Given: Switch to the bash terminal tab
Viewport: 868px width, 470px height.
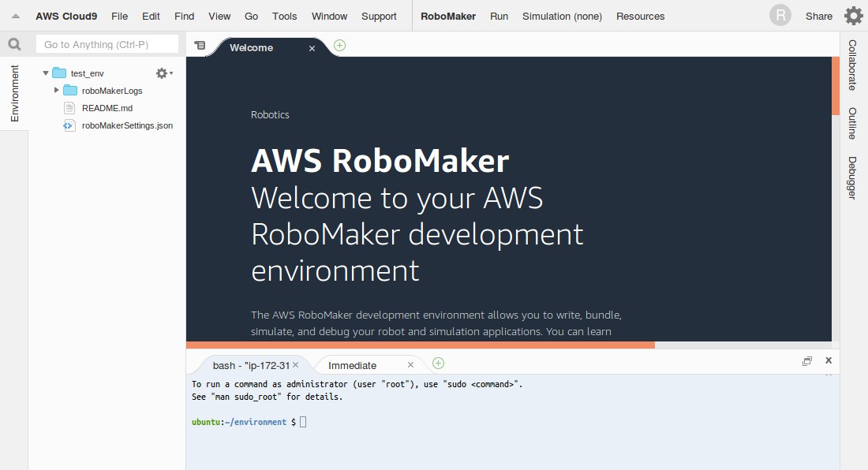Looking at the screenshot, I should pyautogui.click(x=251, y=365).
